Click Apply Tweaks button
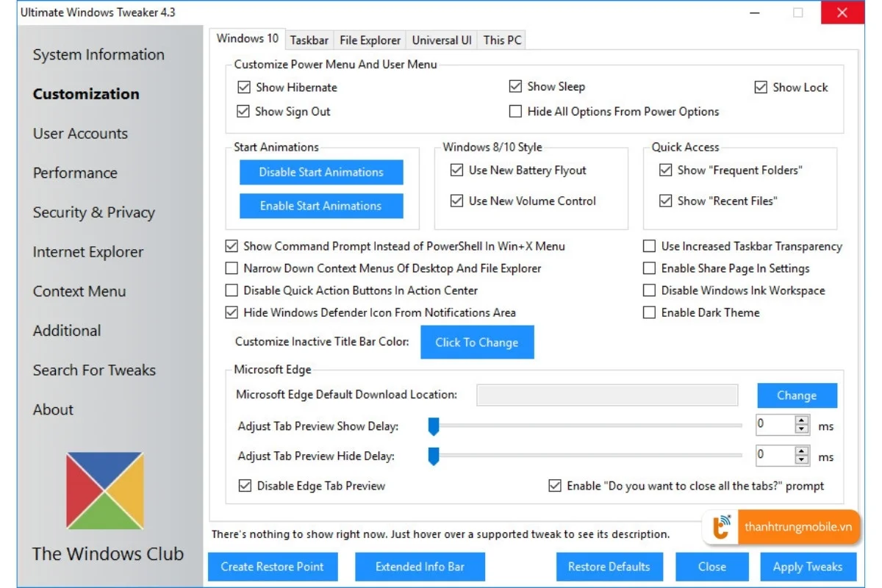Screen dimensions: 882x588 808,567
